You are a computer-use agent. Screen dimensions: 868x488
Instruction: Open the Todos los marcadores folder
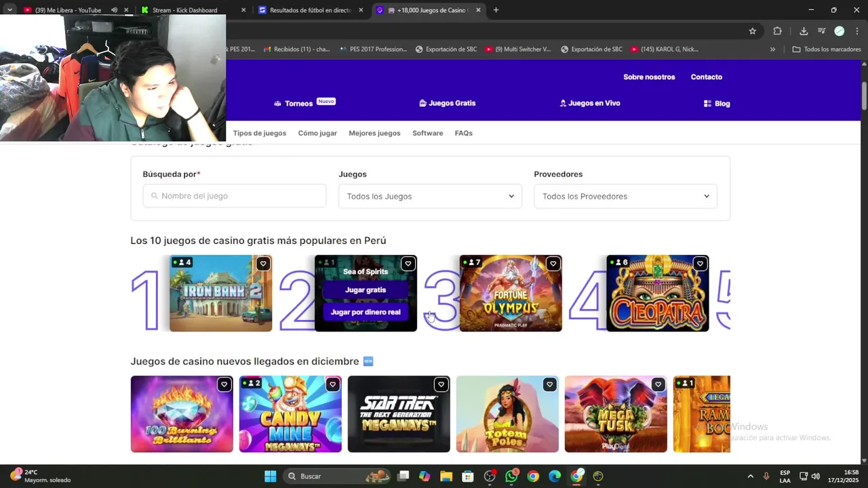[x=827, y=49]
